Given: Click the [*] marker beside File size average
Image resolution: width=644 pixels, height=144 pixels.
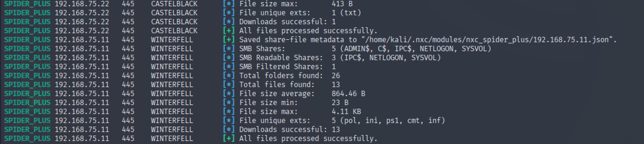Looking at the screenshot, I should pos(228,94).
